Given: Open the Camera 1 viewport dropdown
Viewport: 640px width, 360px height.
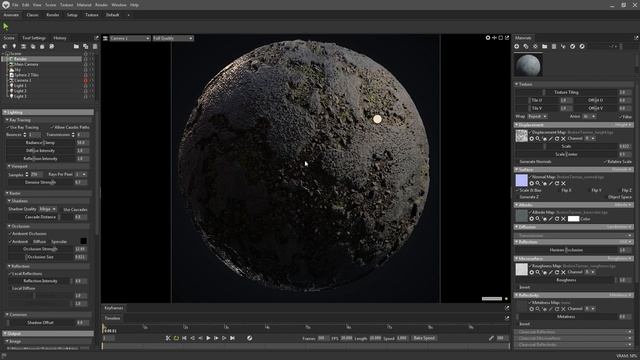Looking at the screenshot, I should 129,38.
